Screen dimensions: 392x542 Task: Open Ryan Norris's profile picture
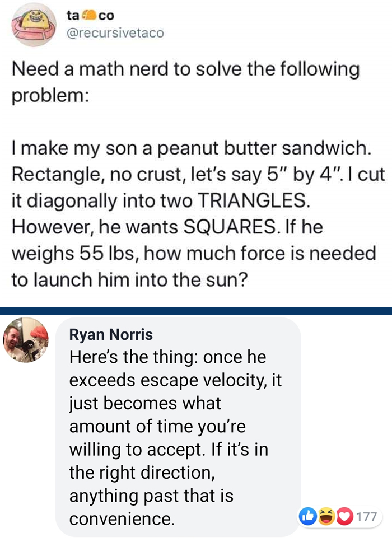tap(26, 339)
